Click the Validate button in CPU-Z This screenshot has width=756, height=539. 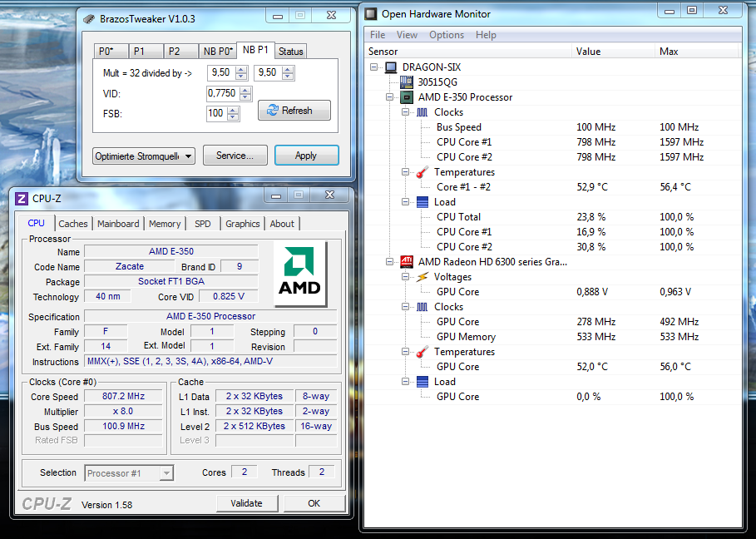[x=247, y=503]
